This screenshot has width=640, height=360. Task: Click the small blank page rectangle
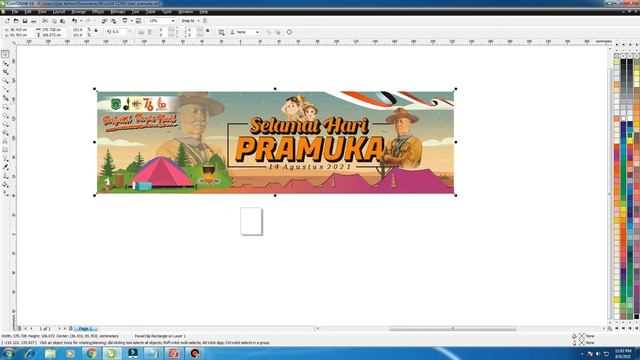(251, 221)
